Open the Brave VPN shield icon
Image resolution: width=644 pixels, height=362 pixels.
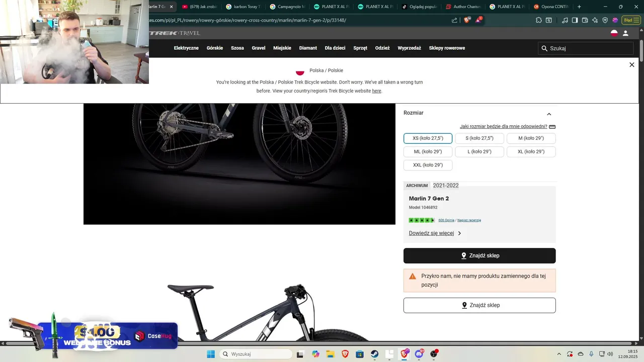click(605, 20)
